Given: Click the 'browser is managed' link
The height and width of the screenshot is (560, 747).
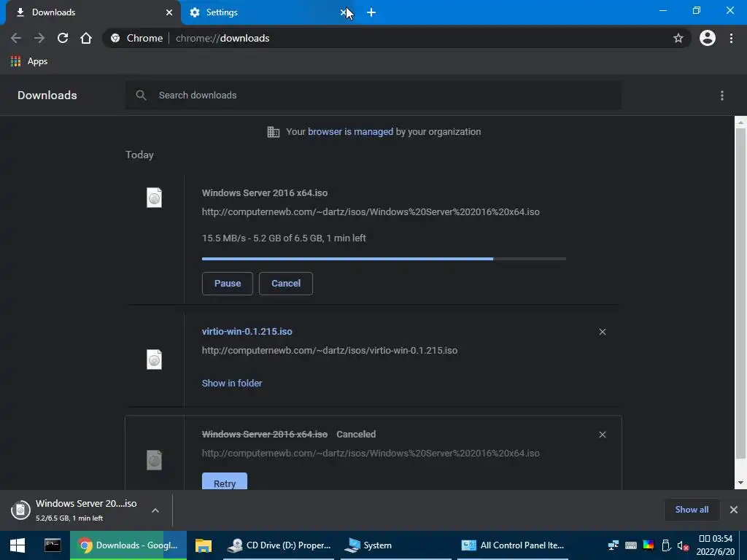Looking at the screenshot, I should click(x=351, y=132).
